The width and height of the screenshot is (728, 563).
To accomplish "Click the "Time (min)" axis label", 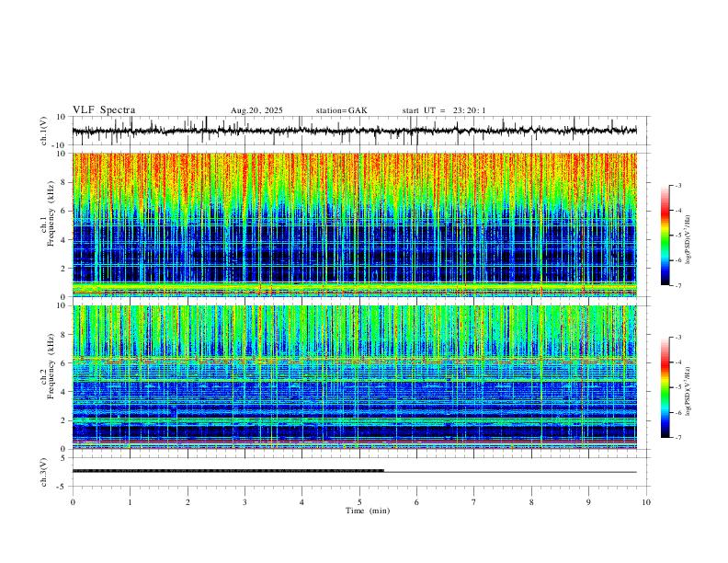I will click(368, 511).
